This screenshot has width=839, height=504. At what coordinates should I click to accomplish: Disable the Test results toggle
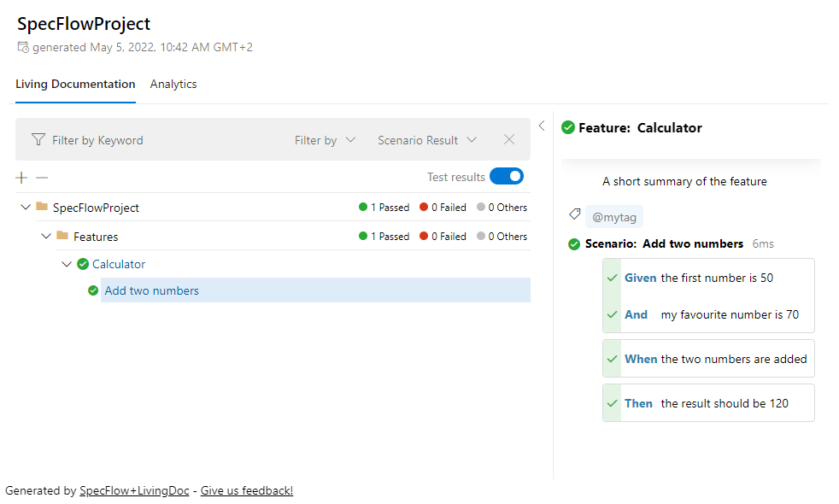pos(508,176)
